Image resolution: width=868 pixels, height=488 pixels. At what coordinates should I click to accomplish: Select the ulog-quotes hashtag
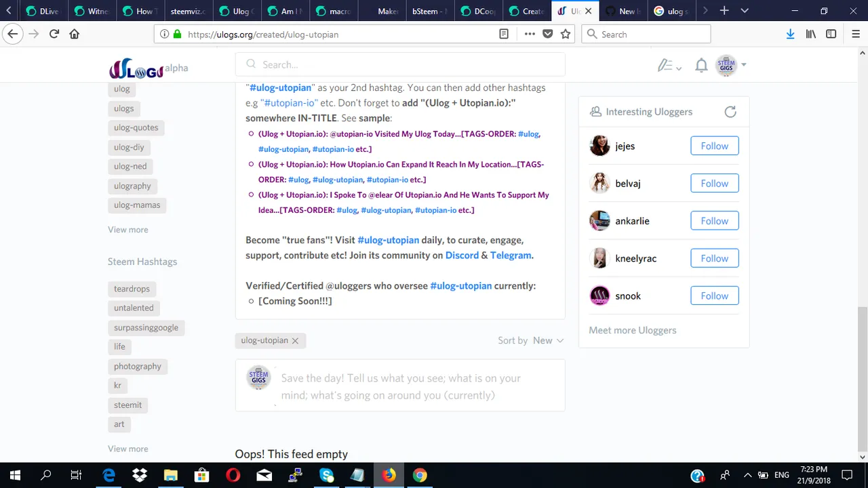coord(136,127)
